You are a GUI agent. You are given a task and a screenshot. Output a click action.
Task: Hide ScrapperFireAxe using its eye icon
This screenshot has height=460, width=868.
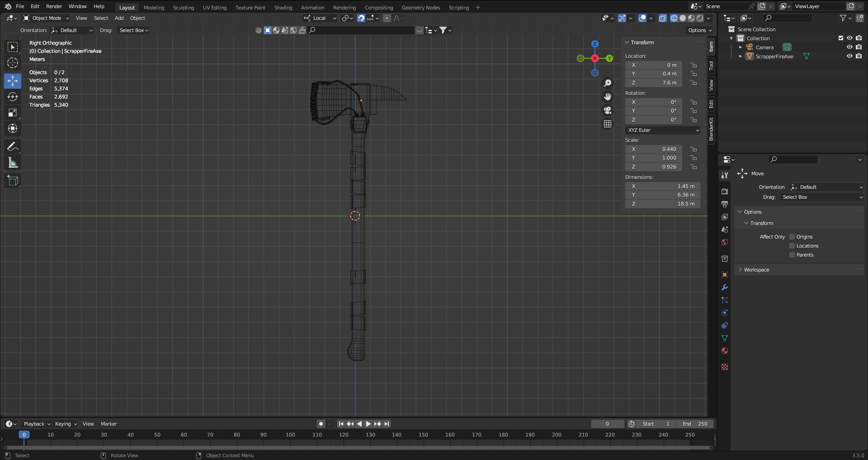(x=849, y=56)
